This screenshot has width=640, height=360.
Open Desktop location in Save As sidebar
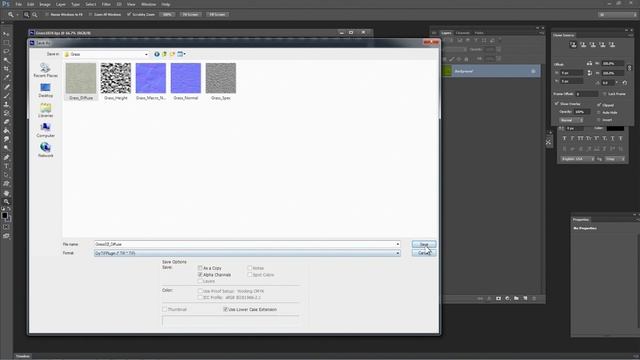pyautogui.click(x=45, y=90)
